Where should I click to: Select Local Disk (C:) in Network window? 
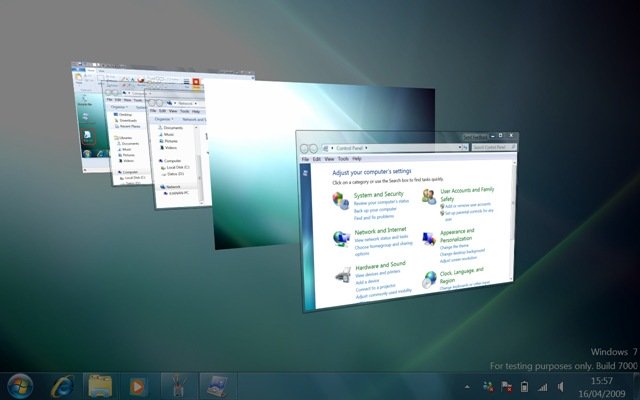pos(176,167)
